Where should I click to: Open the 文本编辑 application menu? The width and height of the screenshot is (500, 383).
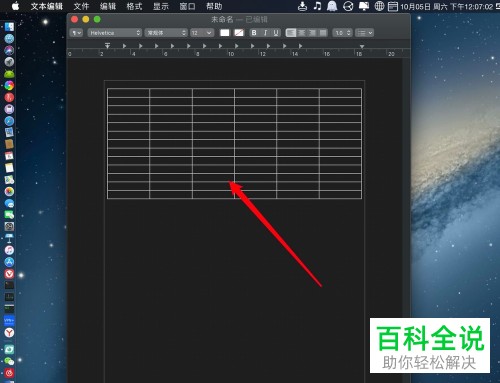tap(47, 6)
